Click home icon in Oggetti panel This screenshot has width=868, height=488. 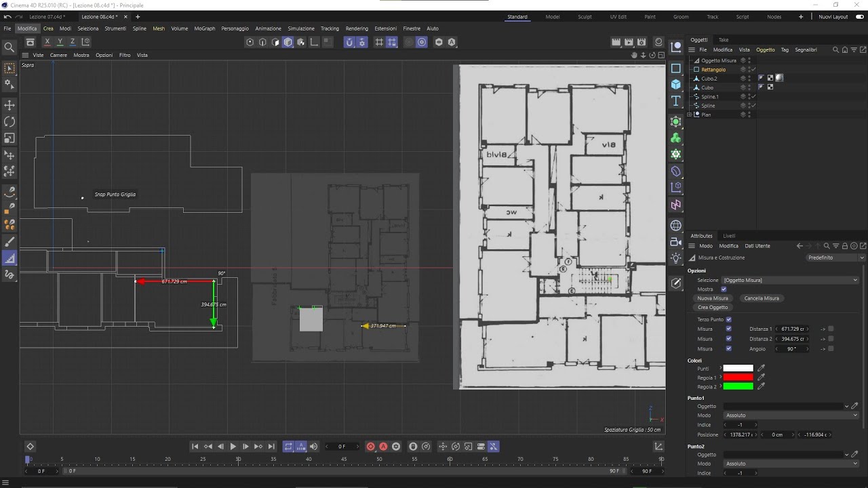click(845, 49)
